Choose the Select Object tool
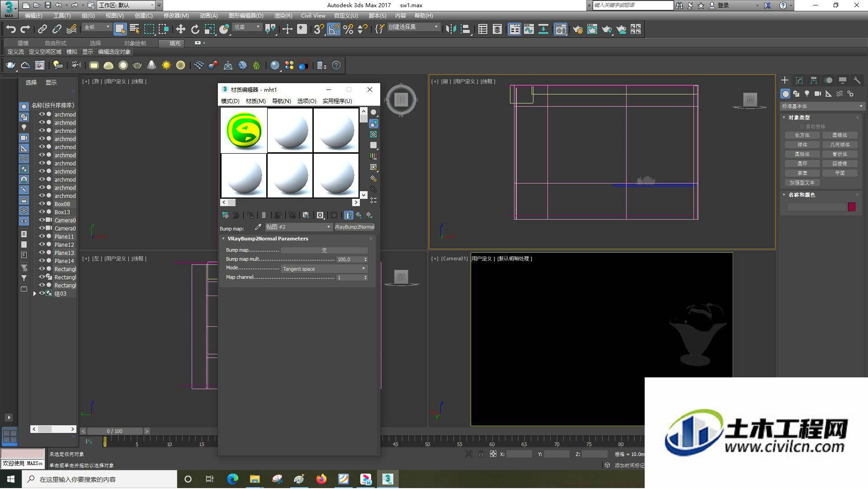This screenshot has height=489, width=868. (120, 29)
